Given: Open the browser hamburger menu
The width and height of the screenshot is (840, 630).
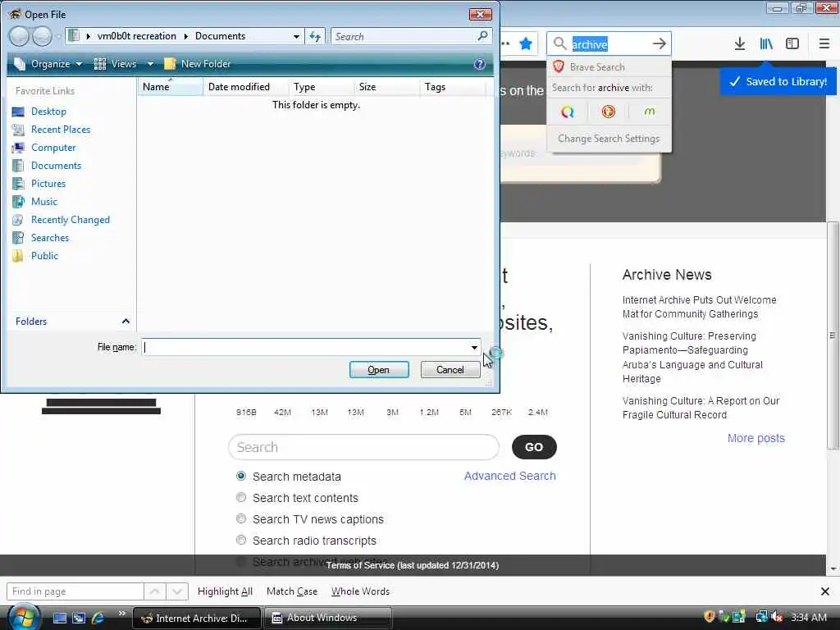Looking at the screenshot, I should pos(824,44).
